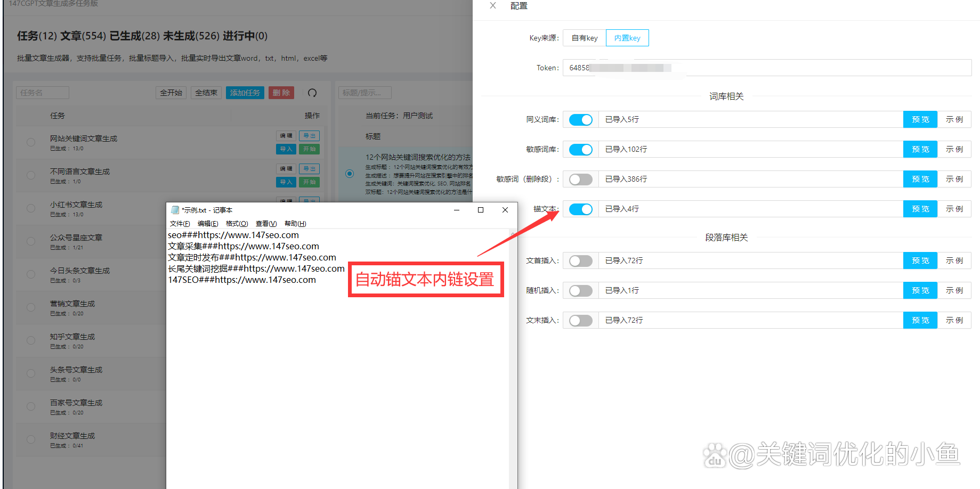Click the 全结束 button
Viewport: 980px width, 489px height.
(x=206, y=93)
